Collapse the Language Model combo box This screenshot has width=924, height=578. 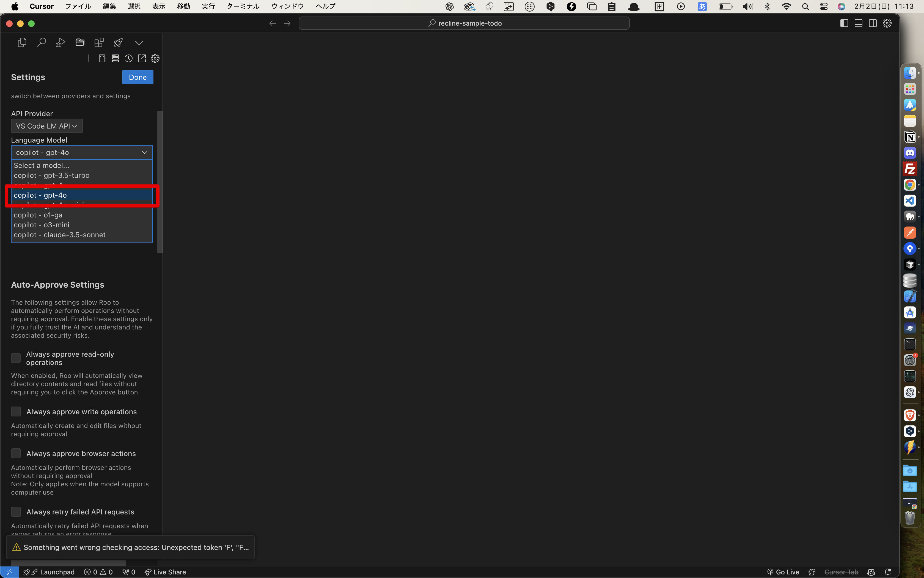[x=82, y=152]
